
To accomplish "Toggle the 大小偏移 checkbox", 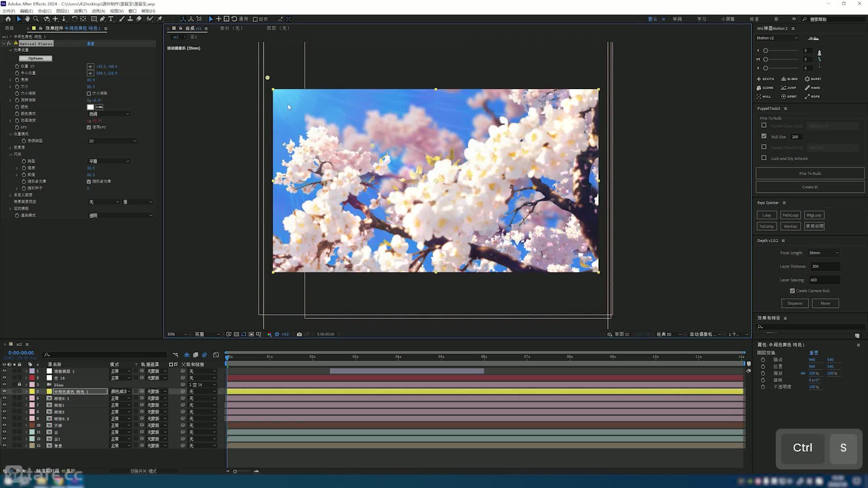I will point(89,94).
